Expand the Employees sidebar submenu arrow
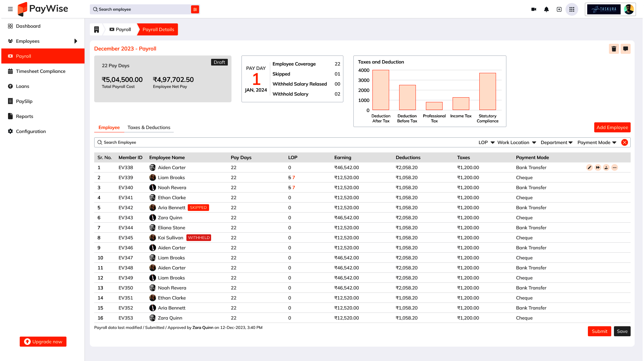This screenshot has width=644, height=361. click(x=76, y=41)
